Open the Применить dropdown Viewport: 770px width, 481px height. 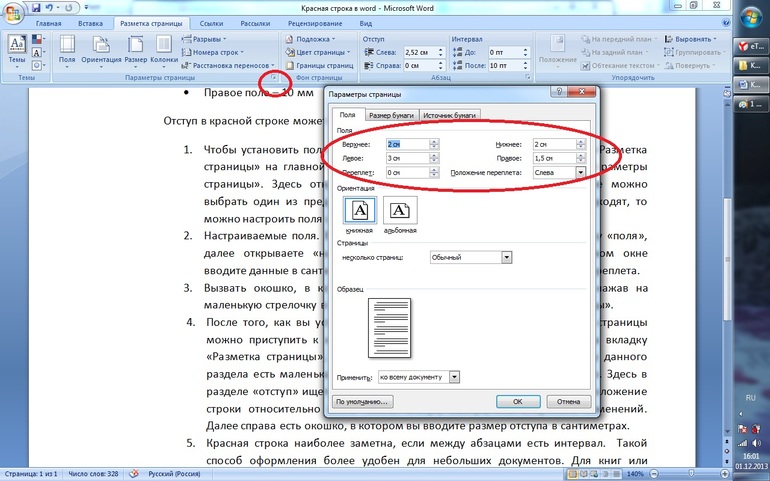(455, 377)
